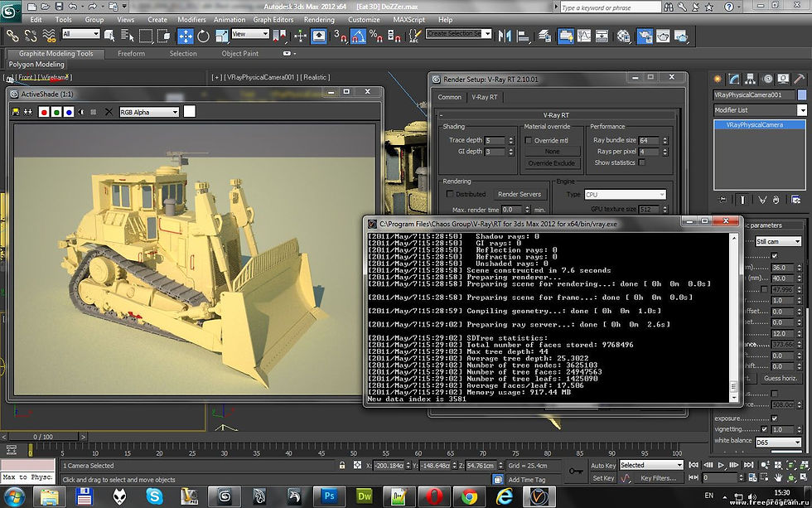
Task: Select the Select and Link tool
Action: point(12,36)
